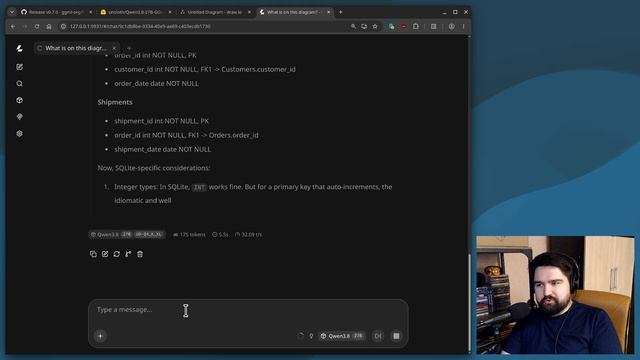Screen dimensions: 640x360
Task: Bookmark this page with the star icon
Action: click(375, 26)
